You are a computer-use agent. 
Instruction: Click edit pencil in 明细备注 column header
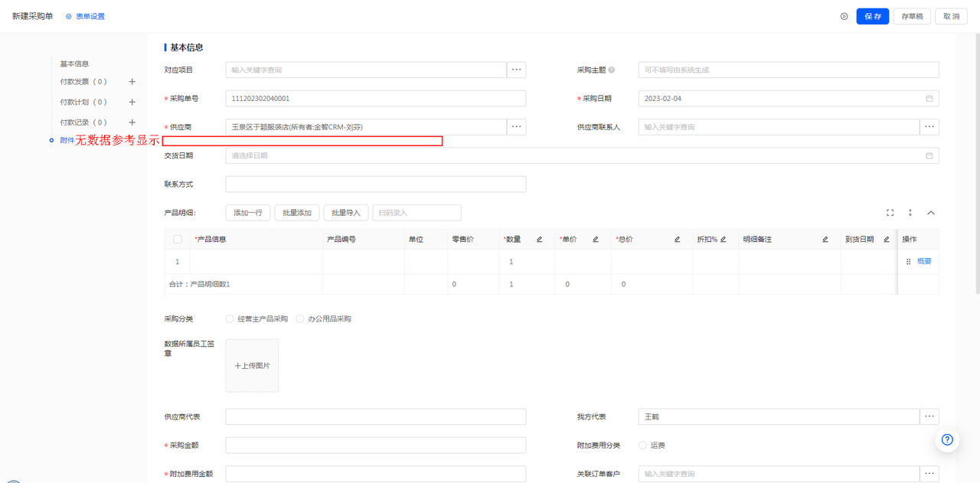pos(825,240)
